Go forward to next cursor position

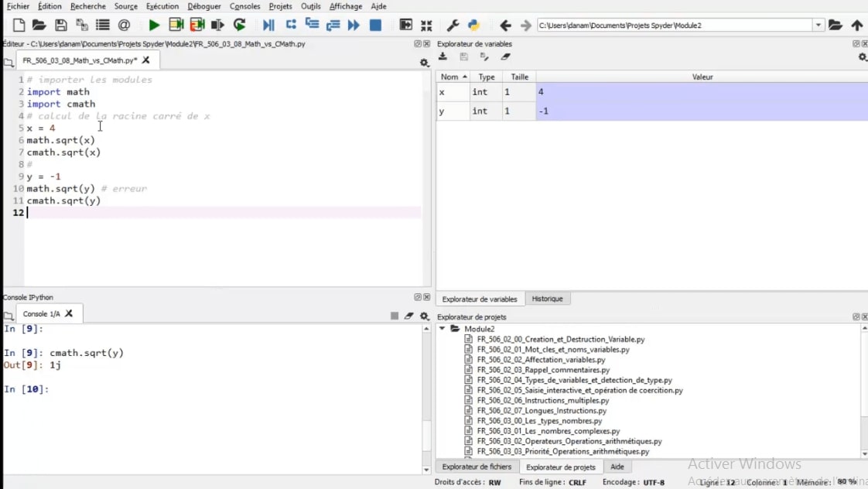point(526,25)
